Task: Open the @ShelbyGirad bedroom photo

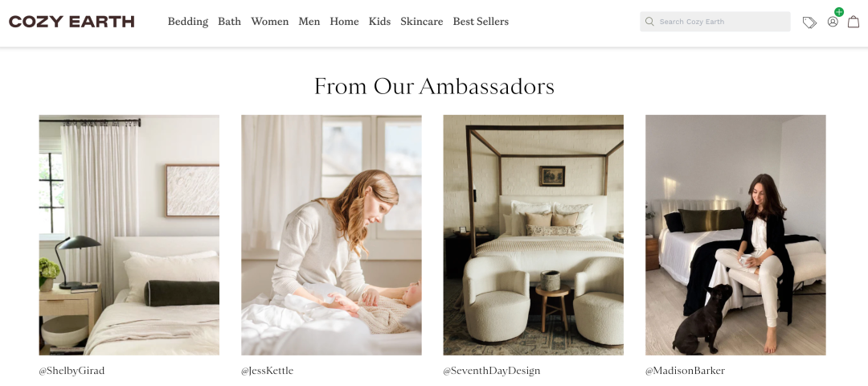Action: 129,235
